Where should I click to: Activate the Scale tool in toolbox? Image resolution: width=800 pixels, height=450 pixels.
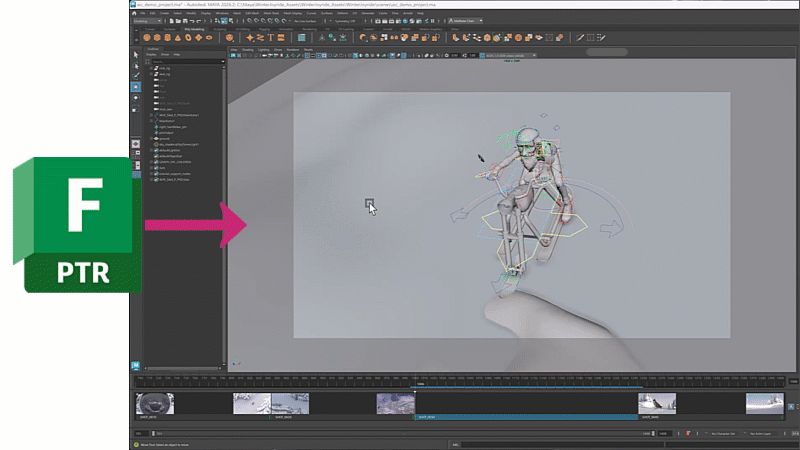(x=136, y=109)
